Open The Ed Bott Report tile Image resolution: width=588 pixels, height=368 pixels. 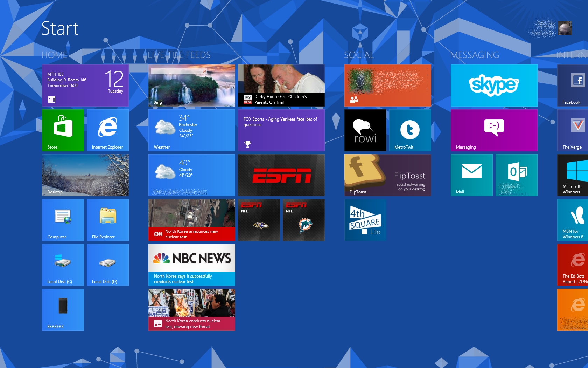coord(573,265)
